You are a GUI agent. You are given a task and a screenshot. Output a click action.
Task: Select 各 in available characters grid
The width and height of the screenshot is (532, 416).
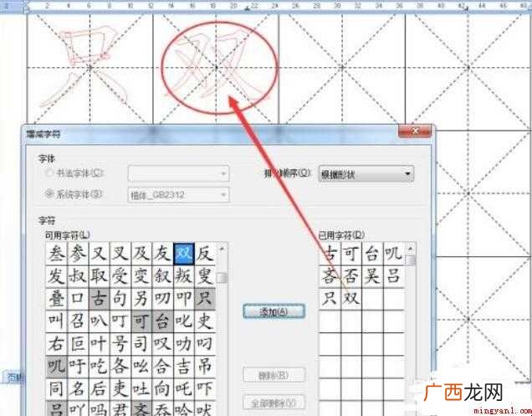[120, 367]
